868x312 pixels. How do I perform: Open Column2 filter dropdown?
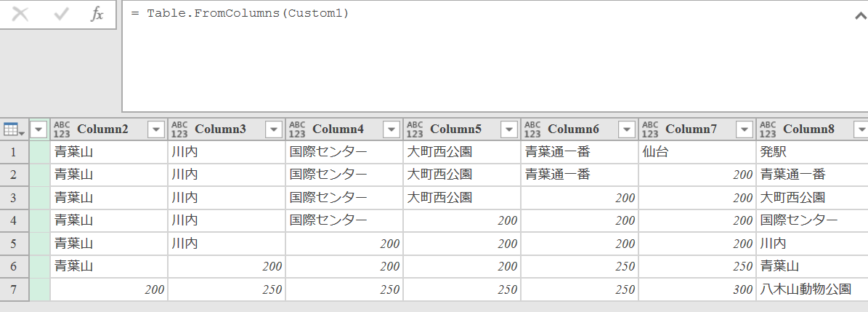(156, 129)
